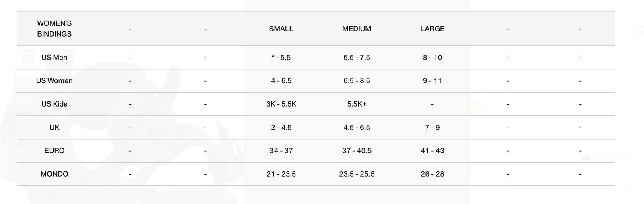Click the EURO row label
The width and height of the screenshot is (644, 204).
(54, 151)
